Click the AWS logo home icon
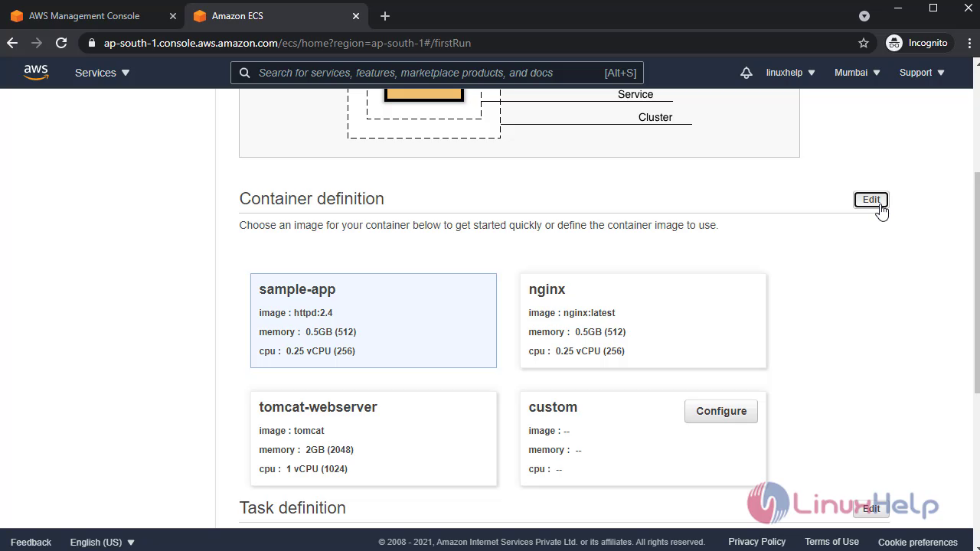Screen dimensions: 980x551 (x=36, y=73)
